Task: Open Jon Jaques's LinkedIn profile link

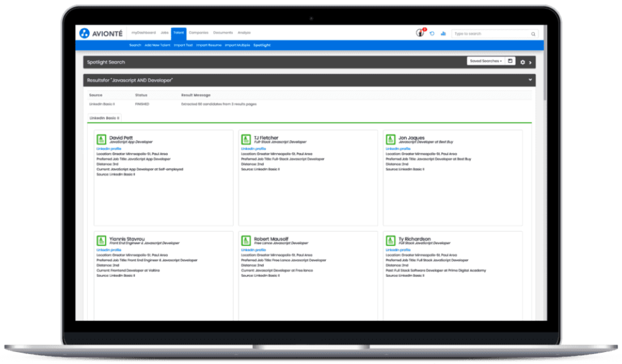Action: (399, 149)
